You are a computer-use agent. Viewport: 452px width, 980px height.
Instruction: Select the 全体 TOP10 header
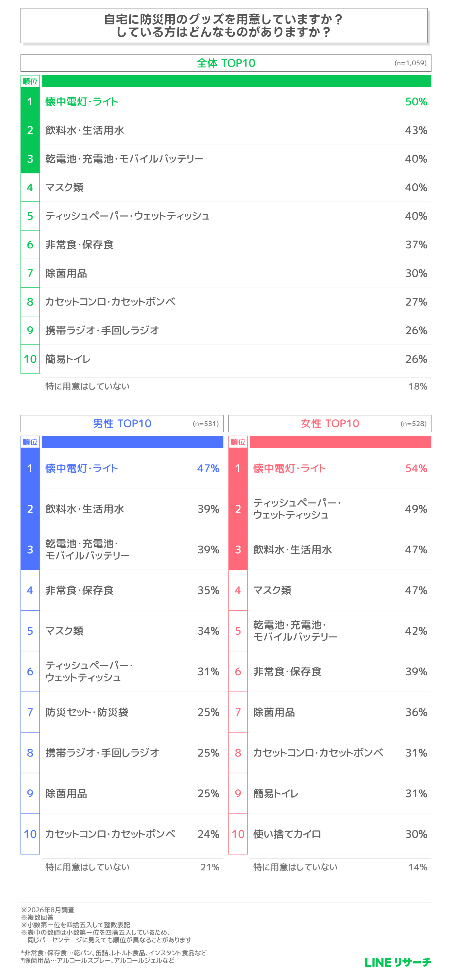[226, 63]
